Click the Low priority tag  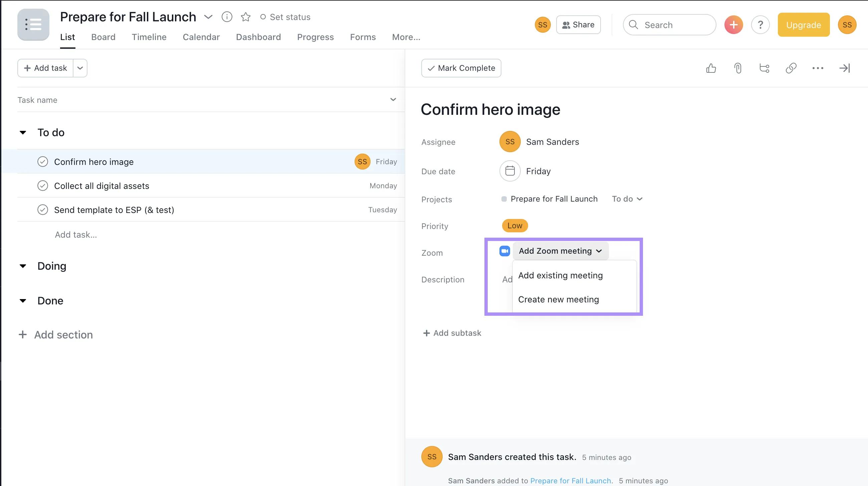(514, 226)
